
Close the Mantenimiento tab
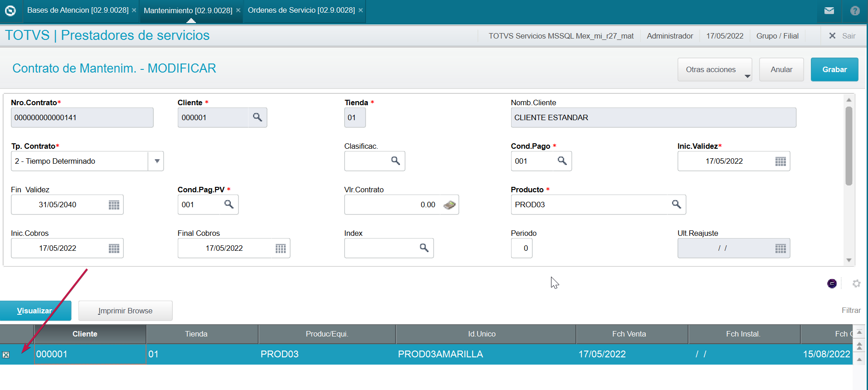(x=238, y=10)
